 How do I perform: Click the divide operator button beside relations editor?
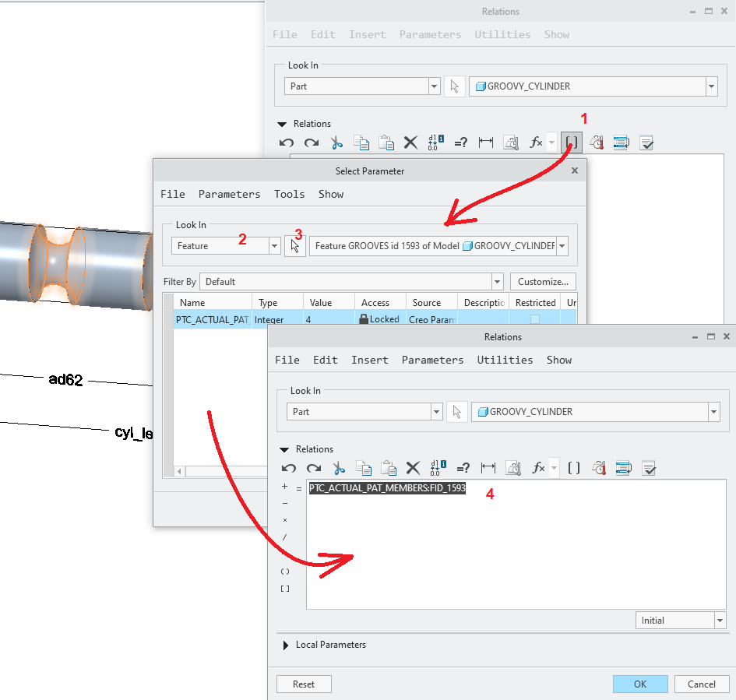284,537
